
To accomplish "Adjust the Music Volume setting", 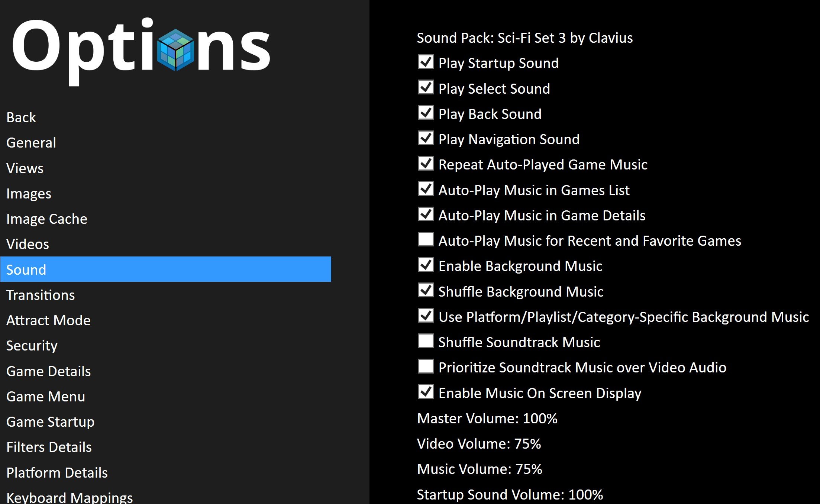I will [x=480, y=469].
